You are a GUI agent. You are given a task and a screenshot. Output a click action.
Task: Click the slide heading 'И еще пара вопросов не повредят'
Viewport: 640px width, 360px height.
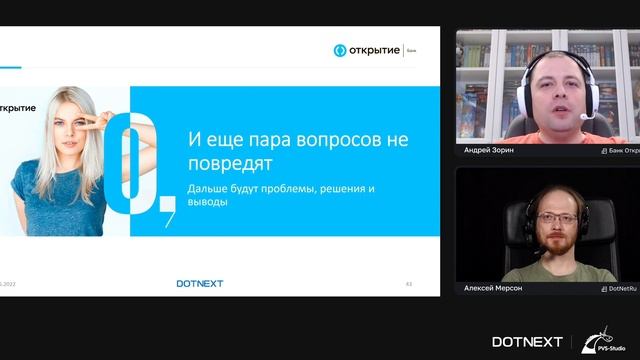[298, 151]
